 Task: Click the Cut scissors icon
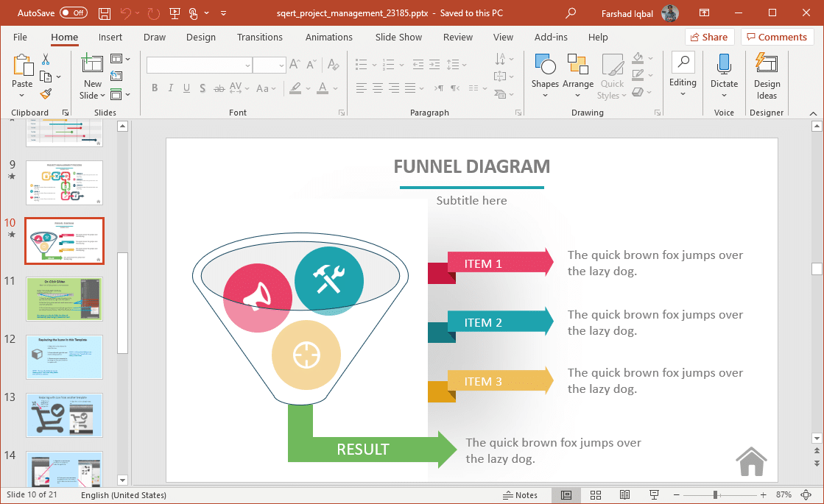(46, 59)
